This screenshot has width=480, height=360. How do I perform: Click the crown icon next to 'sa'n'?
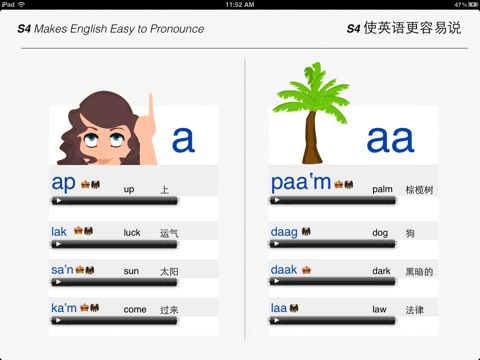point(80,269)
